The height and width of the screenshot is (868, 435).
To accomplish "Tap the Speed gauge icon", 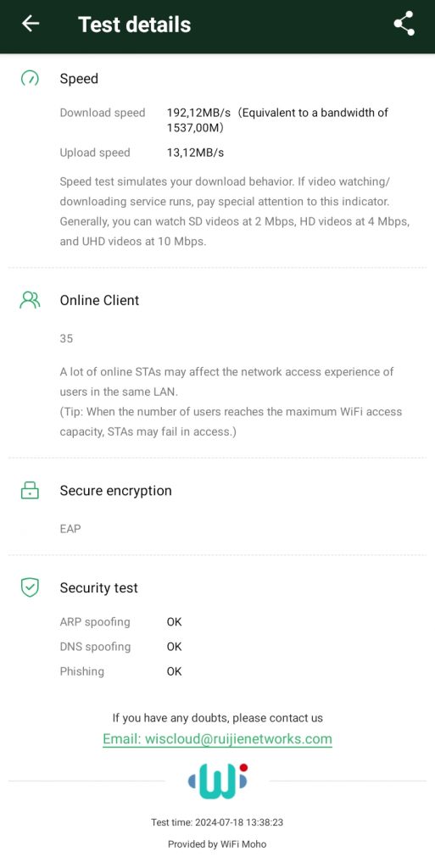I will [30, 79].
